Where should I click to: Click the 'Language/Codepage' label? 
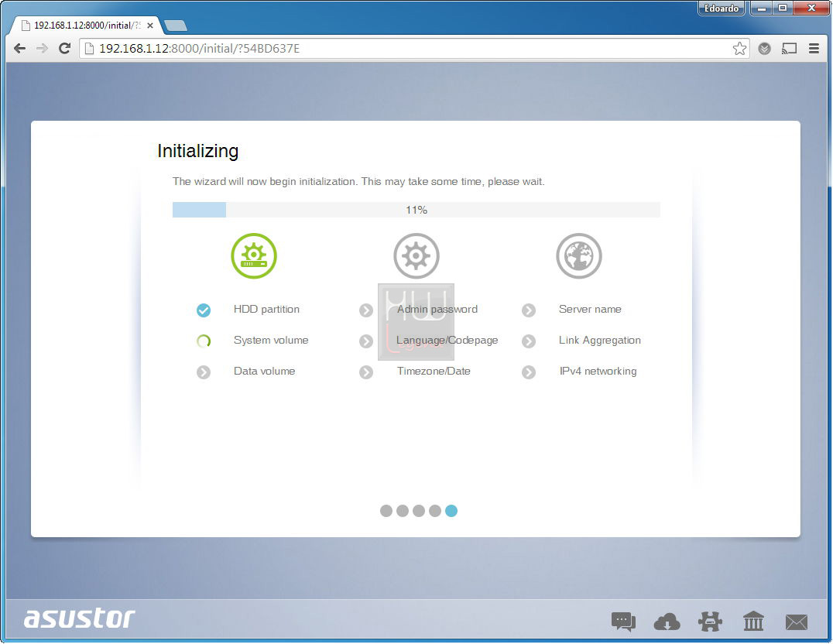tap(447, 340)
